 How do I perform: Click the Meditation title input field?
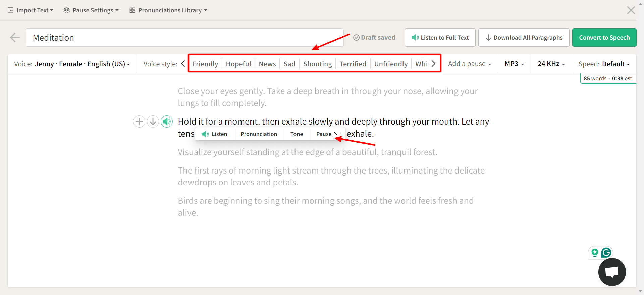pyautogui.click(x=184, y=38)
